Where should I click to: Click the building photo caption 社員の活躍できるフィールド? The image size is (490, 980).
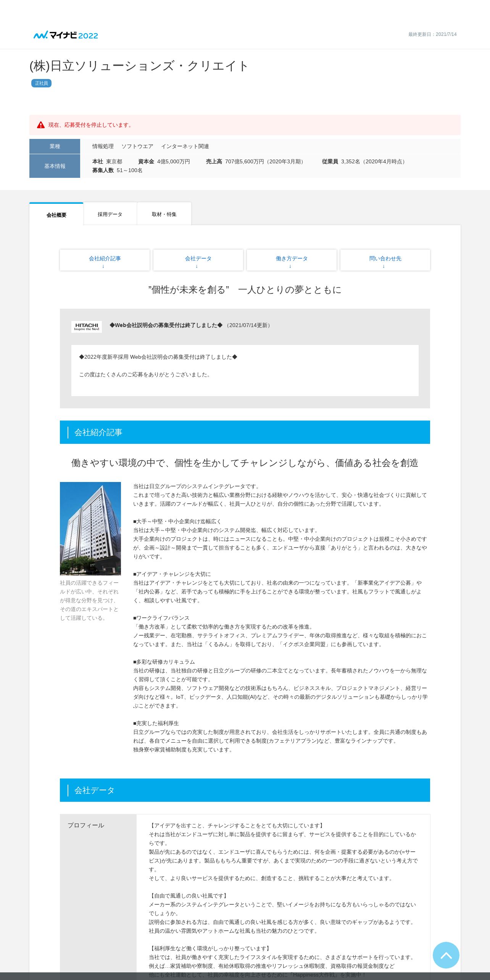(x=89, y=600)
